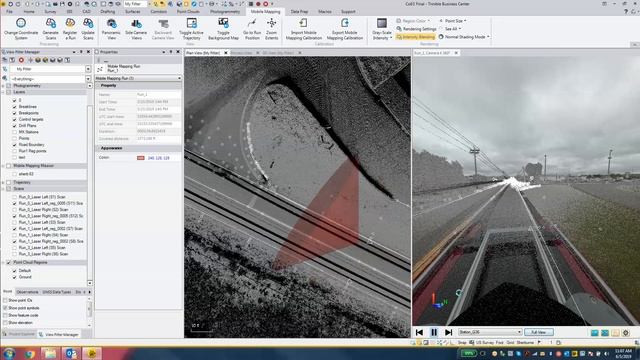Open Normal Shading Mode dropdown
640x360 pixels.
tap(464, 37)
